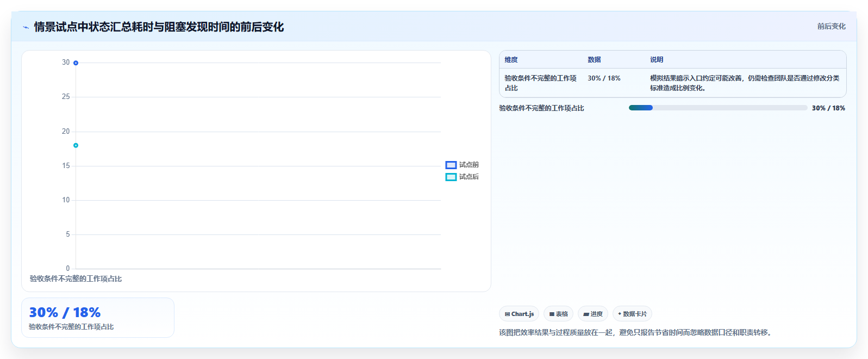Click the 30% / 18% value beside progress bar
The height and width of the screenshot is (359, 868).
pos(828,108)
